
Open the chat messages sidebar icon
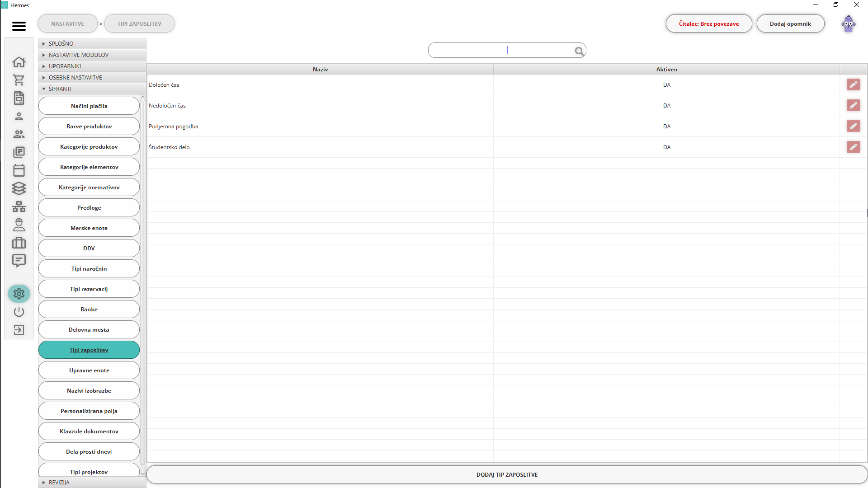click(x=19, y=261)
